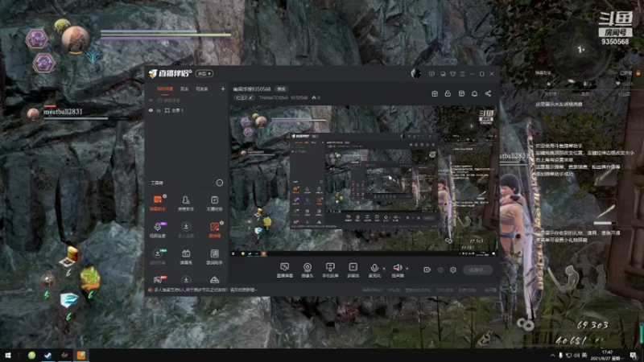Click the orange lottery tool icon
This screenshot has height=362, width=644.
click(214, 229)
